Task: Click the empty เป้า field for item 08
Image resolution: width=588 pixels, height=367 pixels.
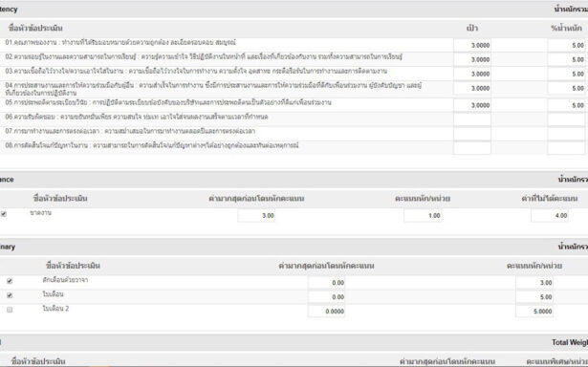Action: click(472, 148)
